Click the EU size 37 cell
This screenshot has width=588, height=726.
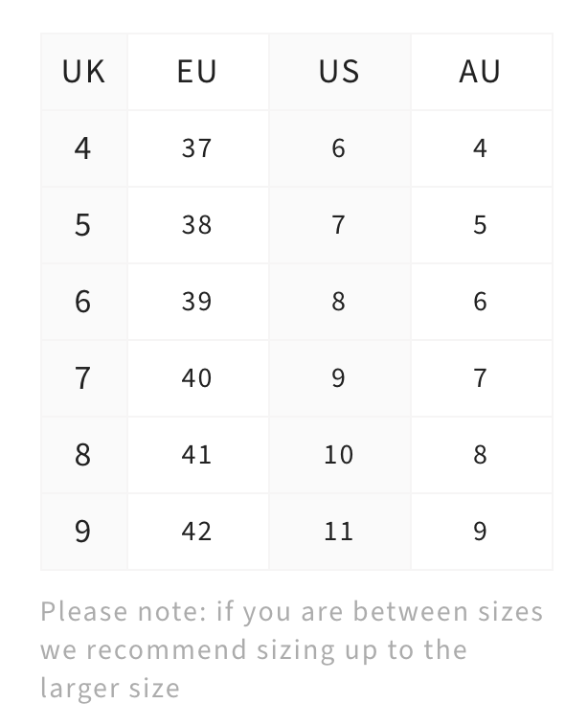[197, 148]
